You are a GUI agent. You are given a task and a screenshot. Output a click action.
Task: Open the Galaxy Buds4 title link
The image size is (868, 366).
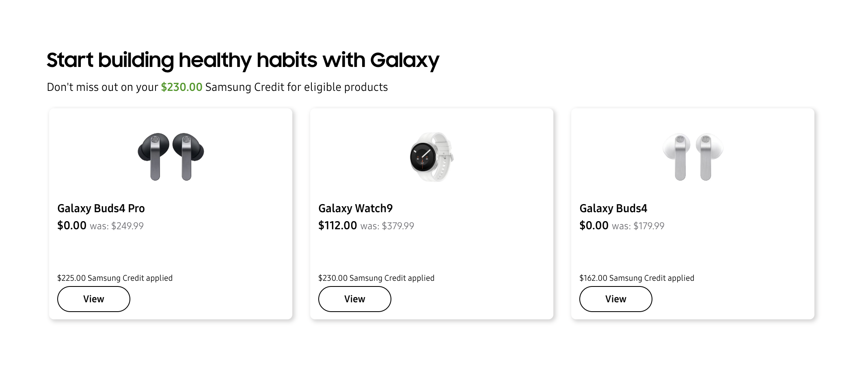coord(613,208)
